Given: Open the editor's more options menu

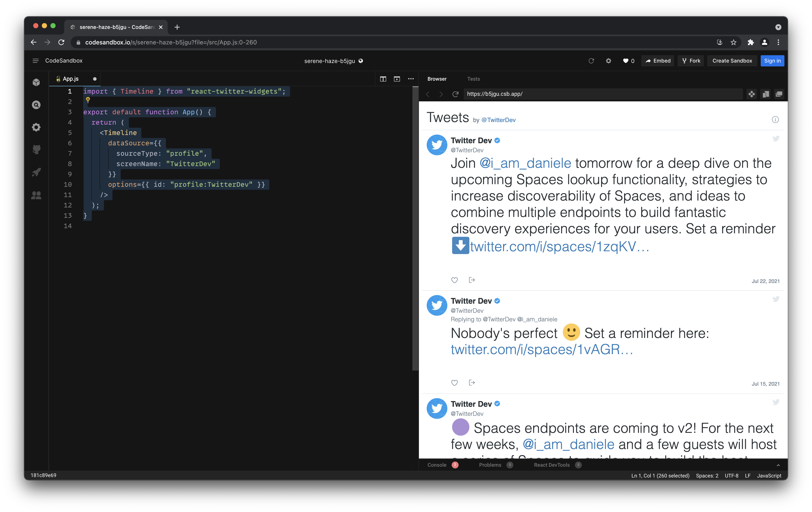Looking at the screenshot, I should 411,79.
